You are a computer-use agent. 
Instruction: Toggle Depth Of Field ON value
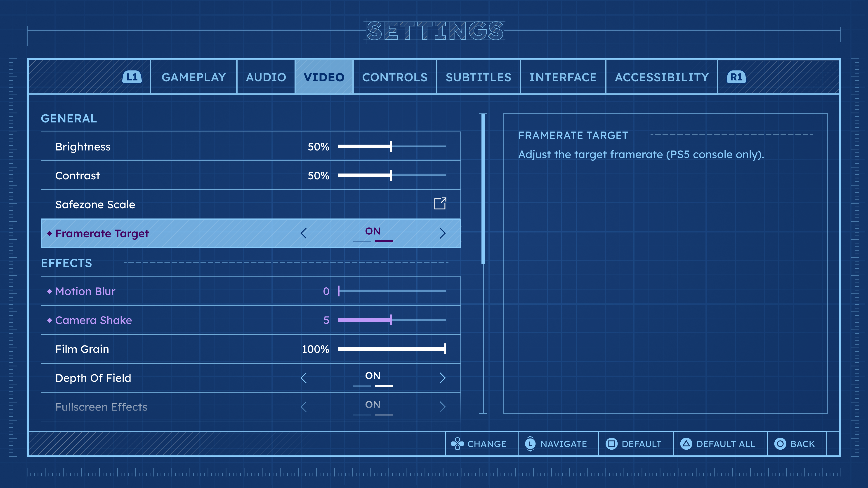pyautogui.click(x=373, y=376)
